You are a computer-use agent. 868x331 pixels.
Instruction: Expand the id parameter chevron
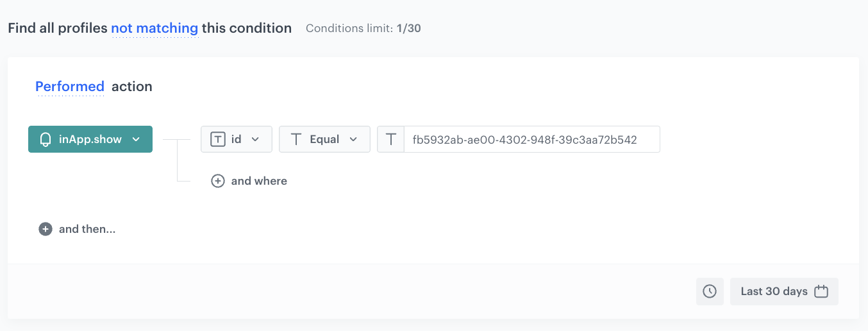pos(255,139)
